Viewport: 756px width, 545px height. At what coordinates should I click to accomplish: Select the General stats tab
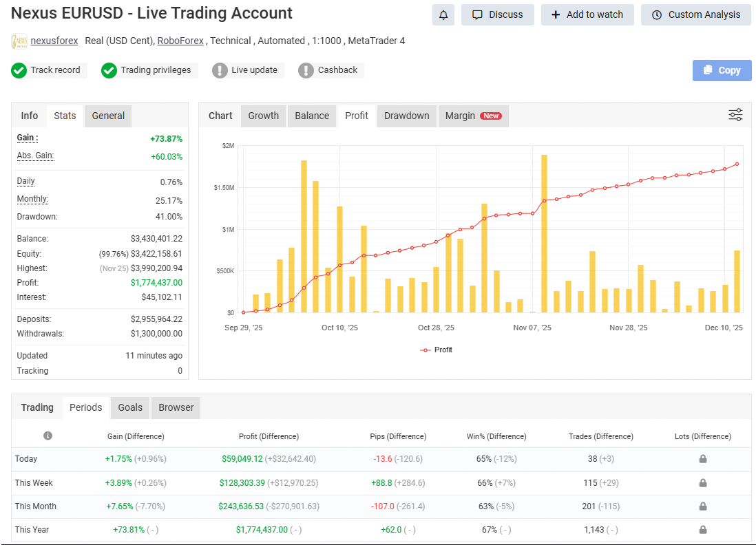coord(108,116)
